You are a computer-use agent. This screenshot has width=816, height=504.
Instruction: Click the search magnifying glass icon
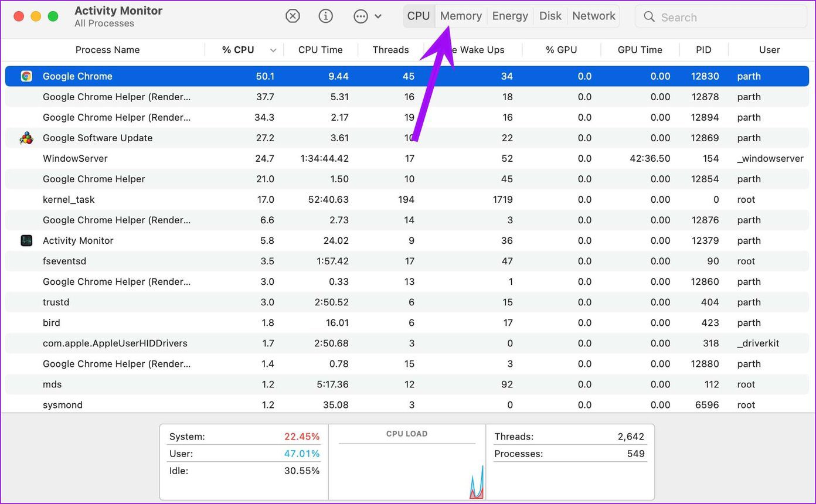[649, 17]
